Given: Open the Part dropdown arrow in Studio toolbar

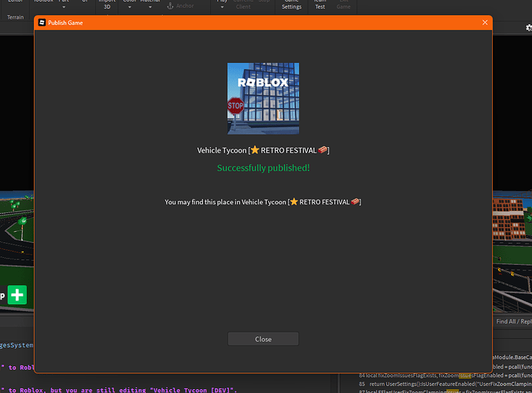Looking at the screenshot, I should tap(64, 7).
